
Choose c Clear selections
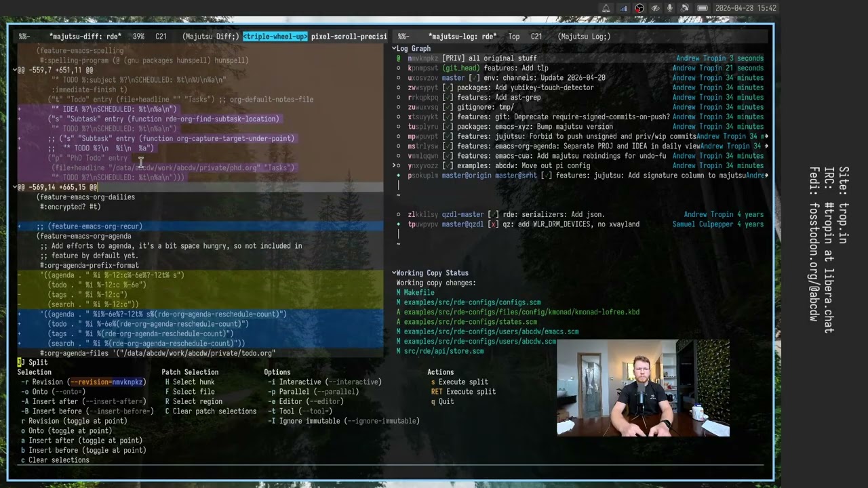pyautogui.click(x=55, y=460)
